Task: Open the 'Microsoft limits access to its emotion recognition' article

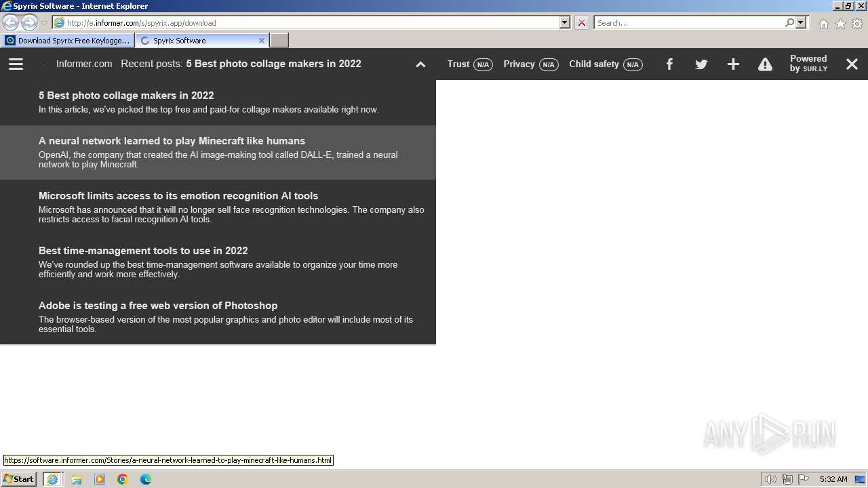Action: tap(218, 207)
